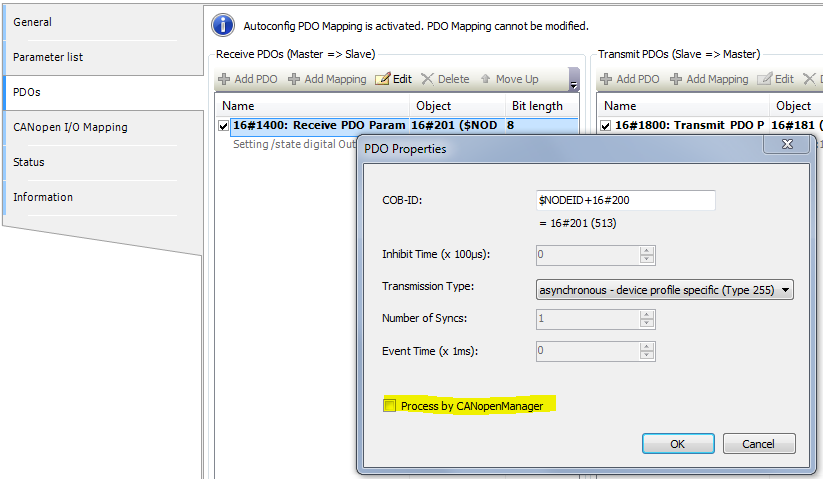Add PDO in Transmit PDOs toolbar
Viewport: 823px width, 479px height.
(x=629, y=79)
